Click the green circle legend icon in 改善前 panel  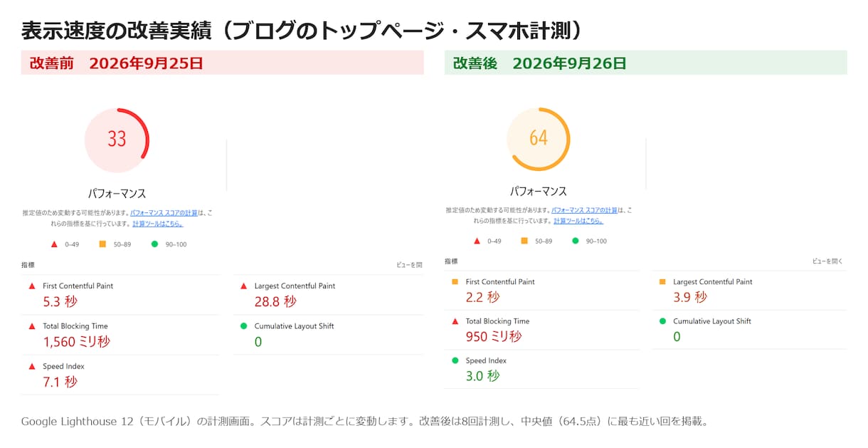[154, 244]
